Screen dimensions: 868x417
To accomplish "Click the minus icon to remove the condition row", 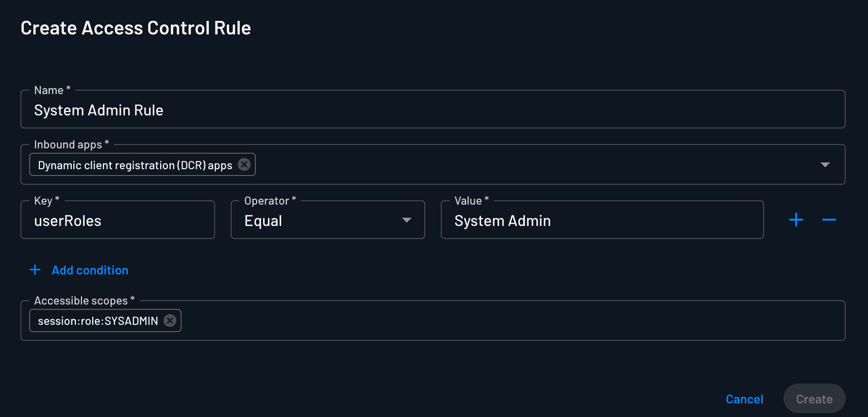I will [x=829, y=220].
